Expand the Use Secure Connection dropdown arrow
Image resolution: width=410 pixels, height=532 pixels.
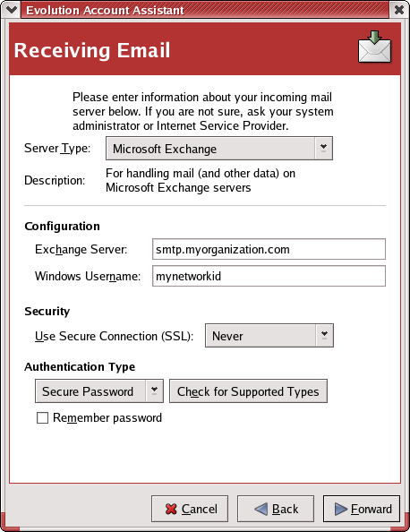coord(325,335)
